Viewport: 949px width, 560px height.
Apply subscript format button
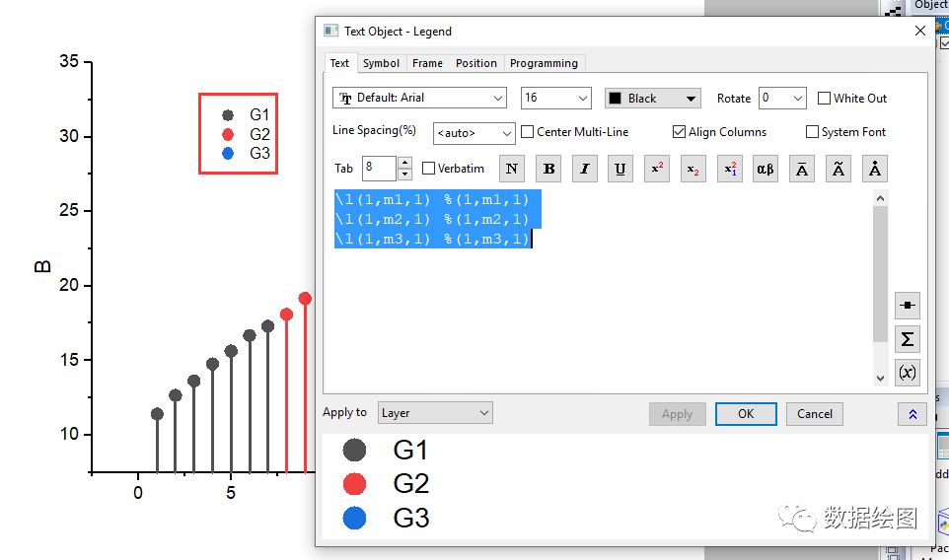[693, 169]
